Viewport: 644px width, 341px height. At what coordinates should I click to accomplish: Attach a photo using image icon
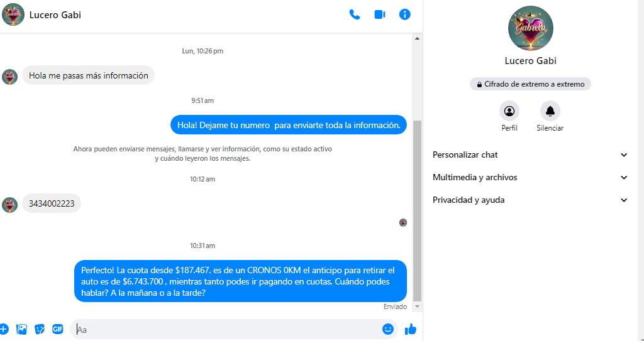pyautogui.click(x=21, y=329)
